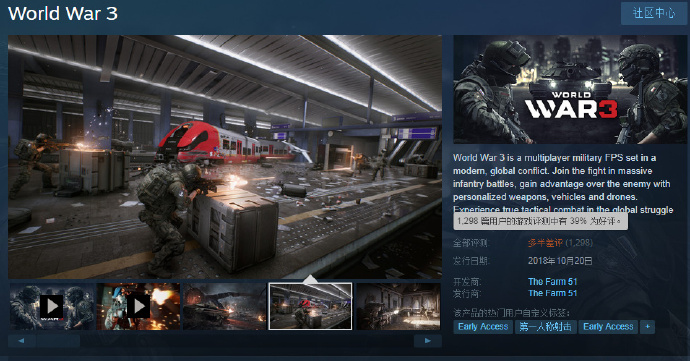Click the 全部评测 label

pos(471,243)
